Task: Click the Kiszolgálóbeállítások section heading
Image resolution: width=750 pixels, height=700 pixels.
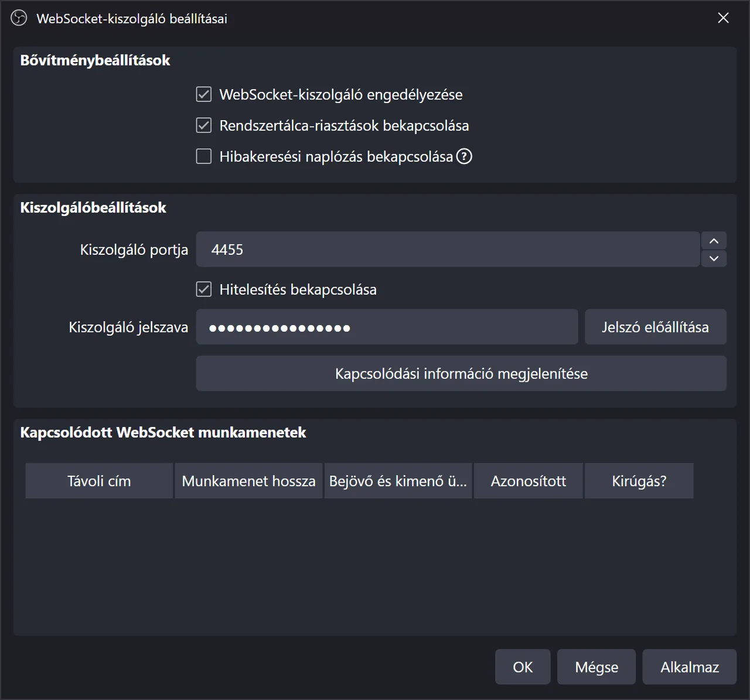Action: [x=93, y=208]
